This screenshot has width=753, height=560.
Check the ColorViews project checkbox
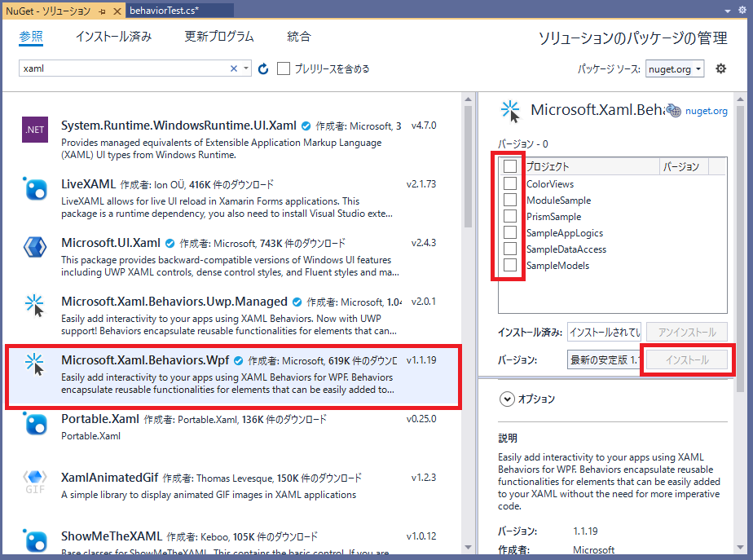[510, 183]
